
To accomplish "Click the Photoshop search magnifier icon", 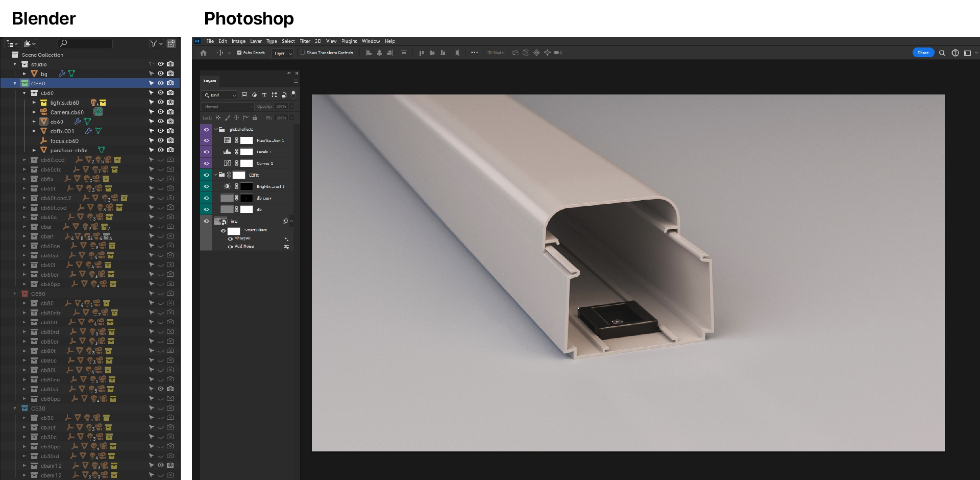I will [942, 53].
